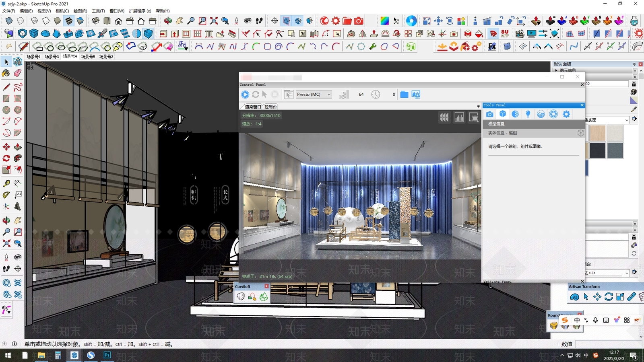Viewport: 644px width, 362px height.
Task: Close the Curviloft toolbar
Action: 266,286
